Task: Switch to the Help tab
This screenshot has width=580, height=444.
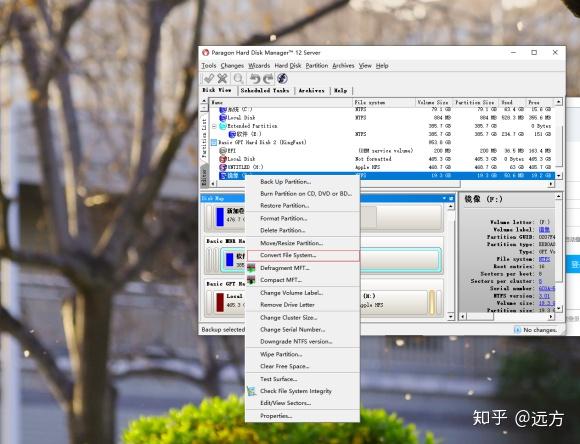Action: pyautogui.click(x=341, y=90)
